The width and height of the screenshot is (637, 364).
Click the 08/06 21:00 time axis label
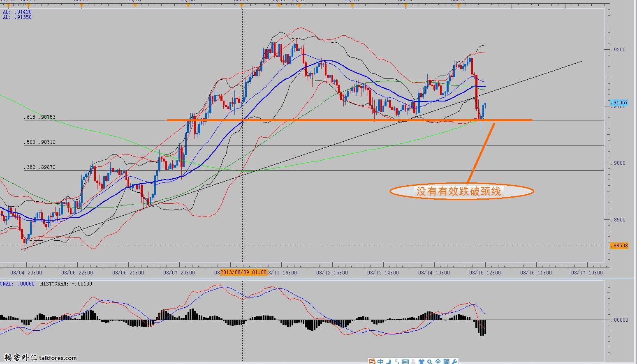click(x=128, y=272)
